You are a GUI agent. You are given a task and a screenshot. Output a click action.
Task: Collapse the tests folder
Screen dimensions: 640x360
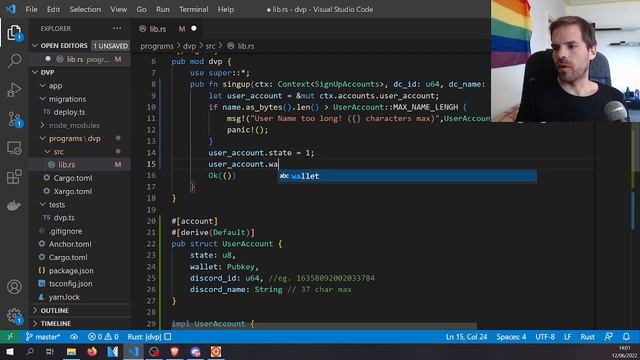(x=57, y=204)
